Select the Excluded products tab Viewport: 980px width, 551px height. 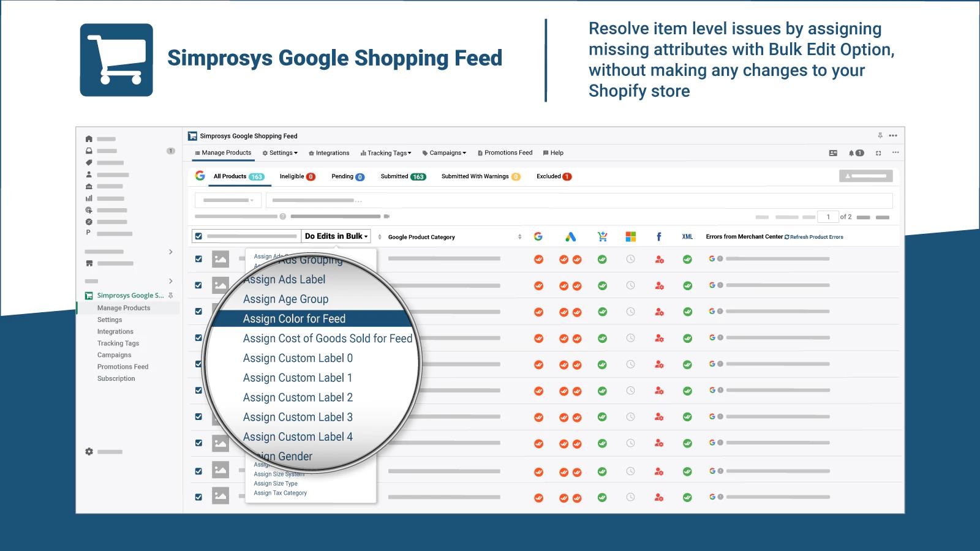(x=554, y=176)
